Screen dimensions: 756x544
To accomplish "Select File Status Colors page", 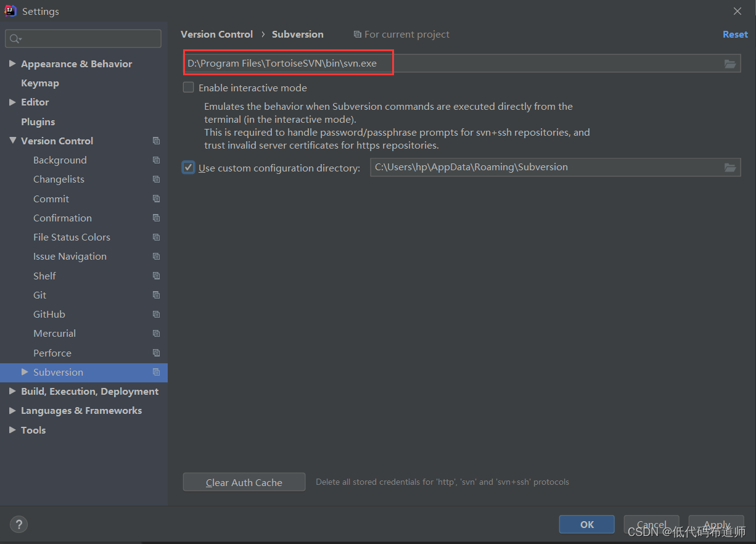I will click(x=72, y=237).
